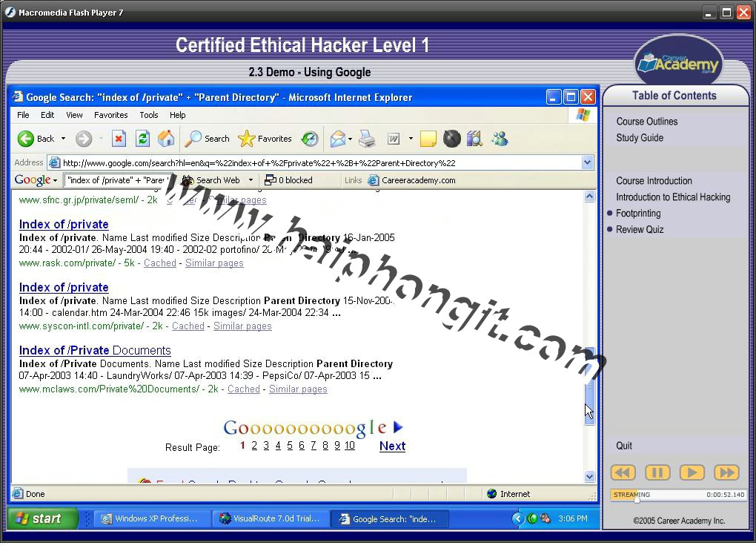Screen dimensions: 756x557
Task: Click the scrollbar down arrow
Action: tap(589, 476)
